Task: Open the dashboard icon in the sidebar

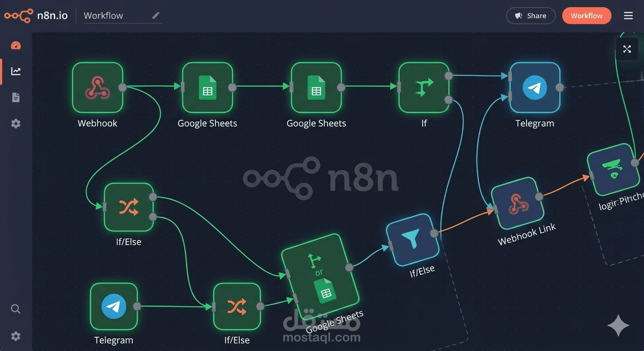Action: (x=16, y=45)
